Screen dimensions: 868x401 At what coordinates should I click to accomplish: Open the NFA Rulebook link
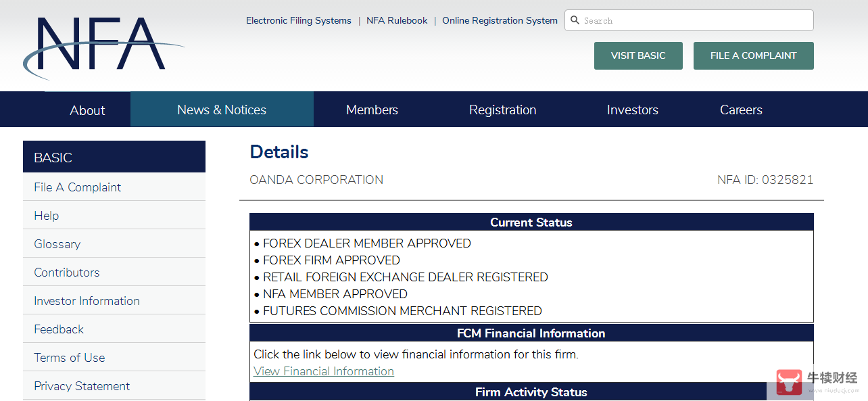(397, 21)
